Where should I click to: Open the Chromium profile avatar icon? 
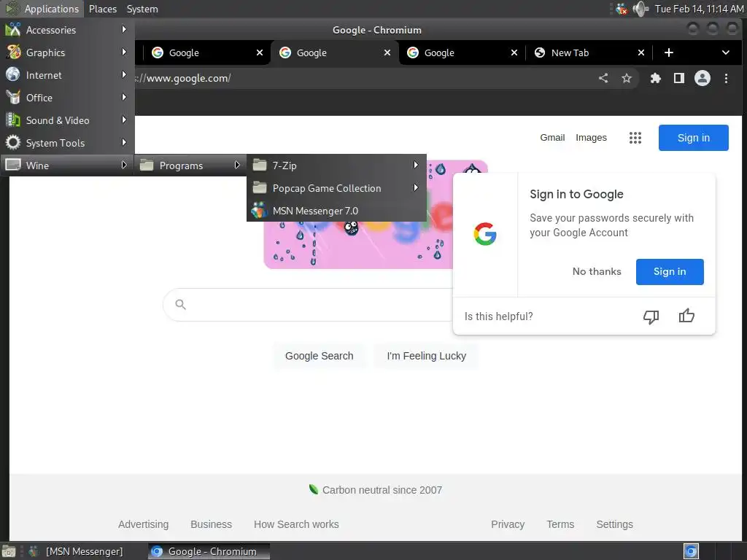pos(703,78)
